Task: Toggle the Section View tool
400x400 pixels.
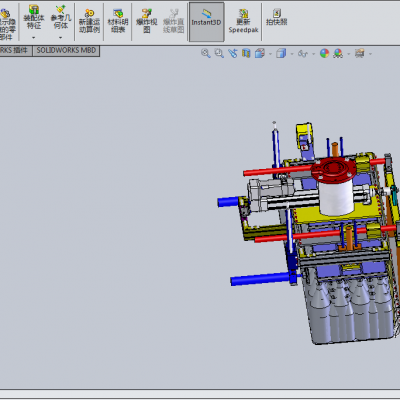Action: [246, 53]
